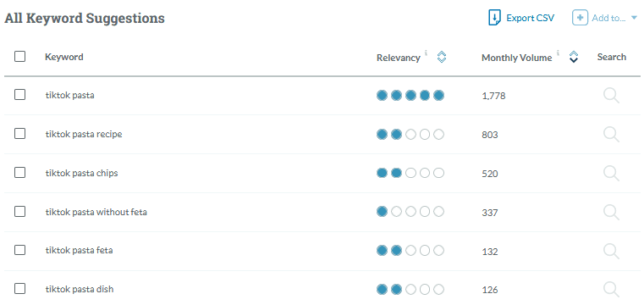644x305 pixels.
Task: Search tiktok pasta without feta via magnifier
Action: [x=611, y=212]
